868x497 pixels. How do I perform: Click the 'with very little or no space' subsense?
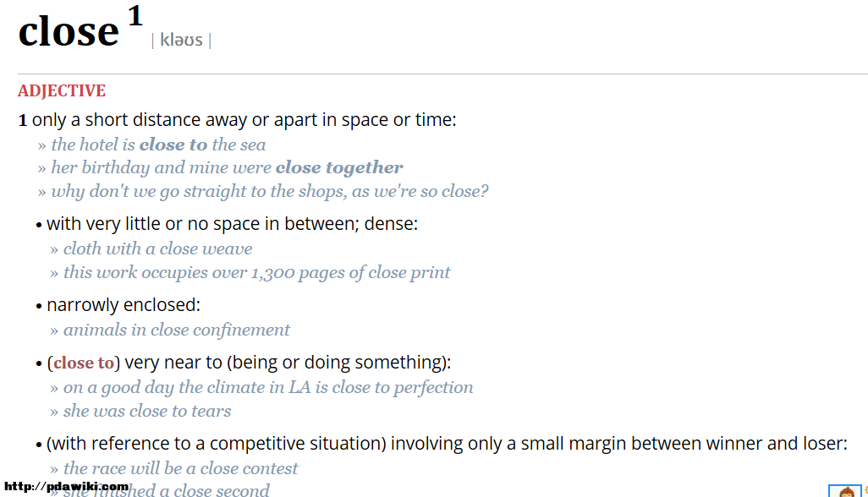tap(232, 224)
